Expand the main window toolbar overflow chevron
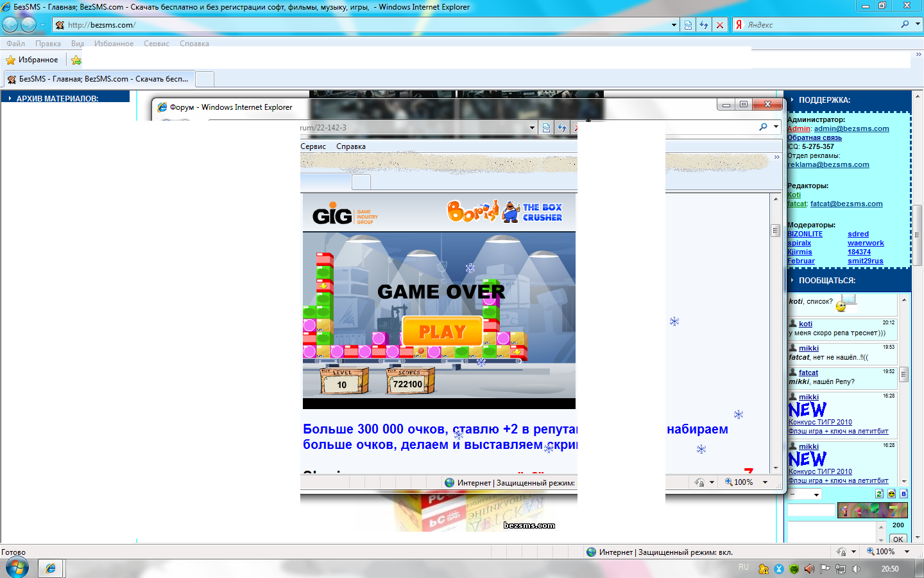The image size is (924, 578). (919, 55)
